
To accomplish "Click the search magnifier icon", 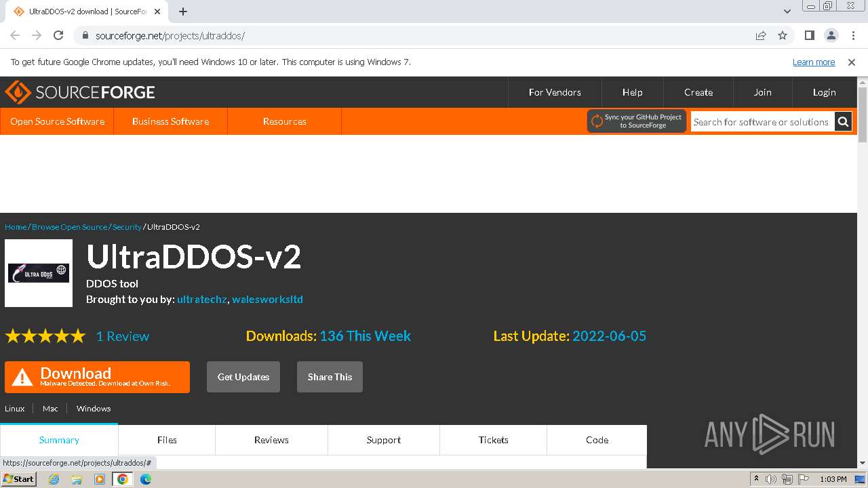I will click(843, 122).
